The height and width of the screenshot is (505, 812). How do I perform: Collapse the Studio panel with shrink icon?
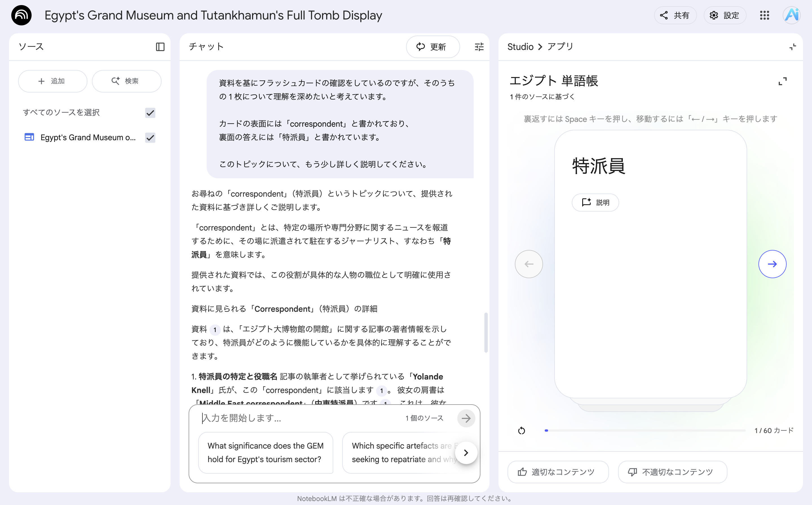[793, 47]
